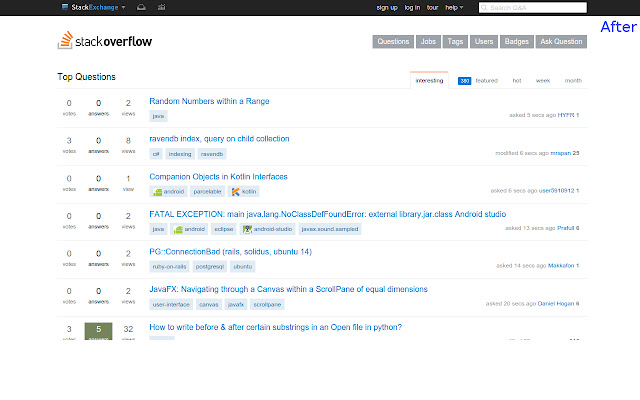Click the 32 views count on python row
The image size is (640, 400).
[128, 329]
